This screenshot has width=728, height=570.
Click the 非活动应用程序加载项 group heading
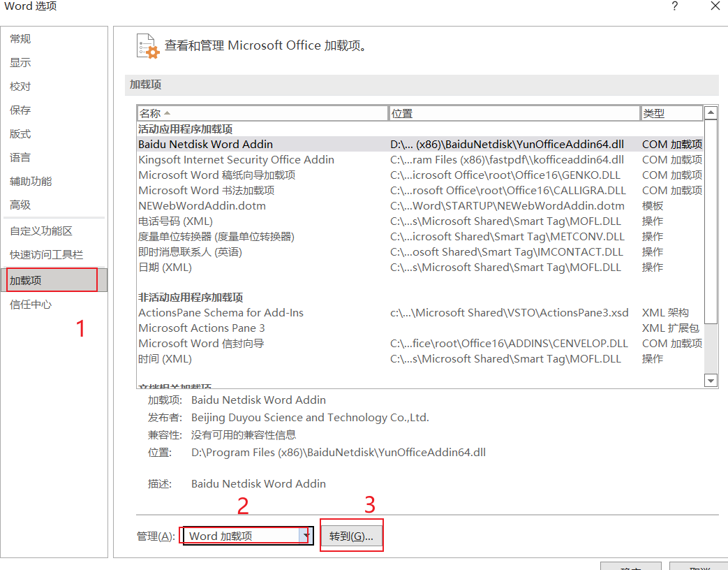(x=191, y=297)
